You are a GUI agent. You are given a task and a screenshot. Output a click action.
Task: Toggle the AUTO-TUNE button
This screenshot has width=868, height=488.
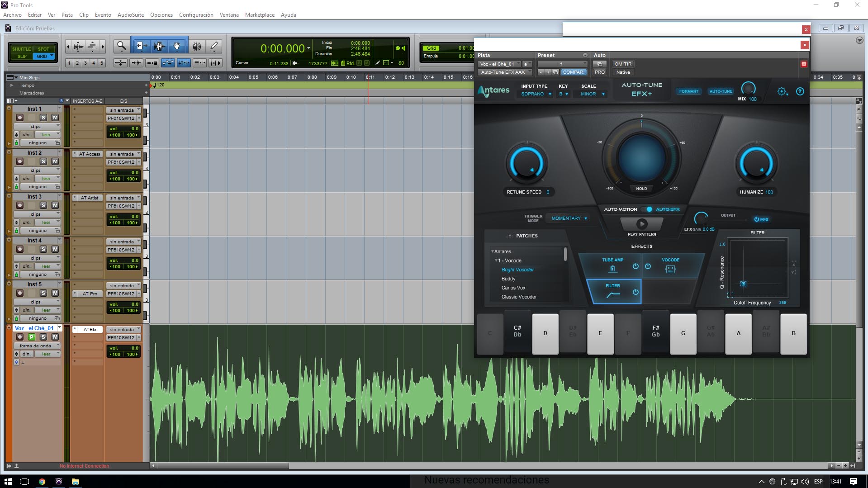click(x=721, y=91)
